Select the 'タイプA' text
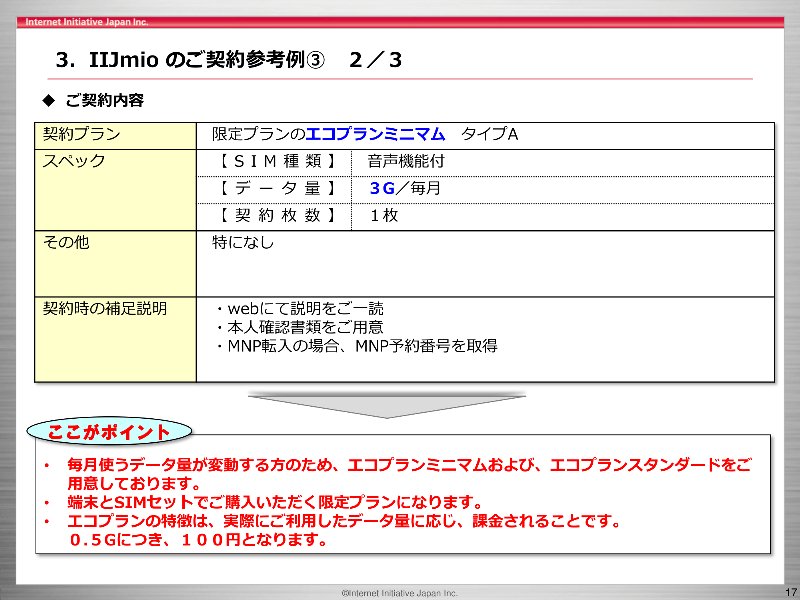Screen dimensions: 800x600 pos(489,134)
